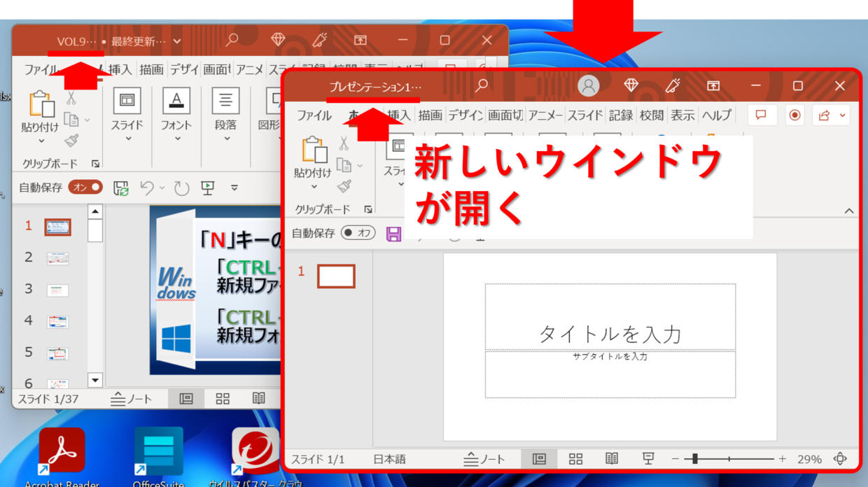Viewport: 868px width, 487px height.
Task: Click the pen and sparkle icon in the VOL9 window
Action: 319,41
